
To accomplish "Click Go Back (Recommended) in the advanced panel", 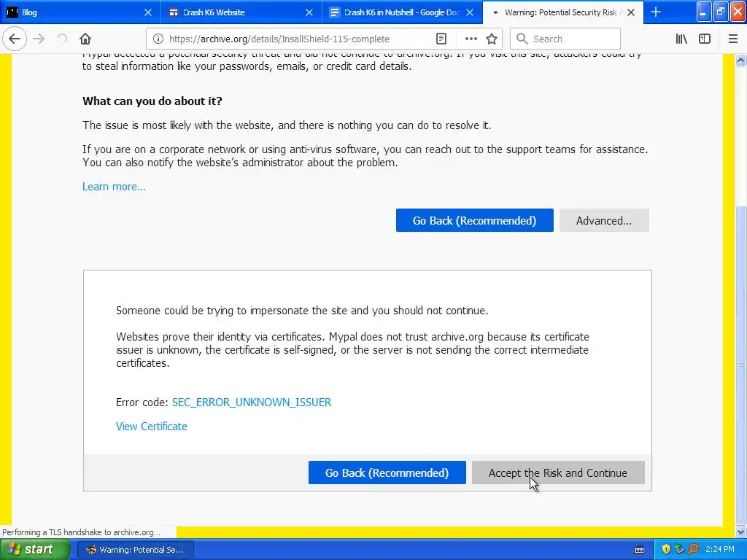I will pyautogui.click(x=387, y=472).
